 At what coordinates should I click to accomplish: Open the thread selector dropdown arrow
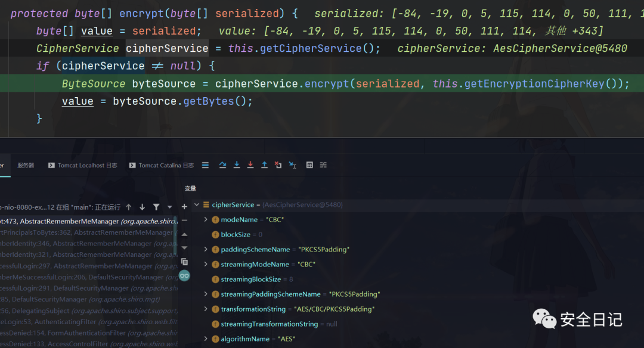(169, 207)
